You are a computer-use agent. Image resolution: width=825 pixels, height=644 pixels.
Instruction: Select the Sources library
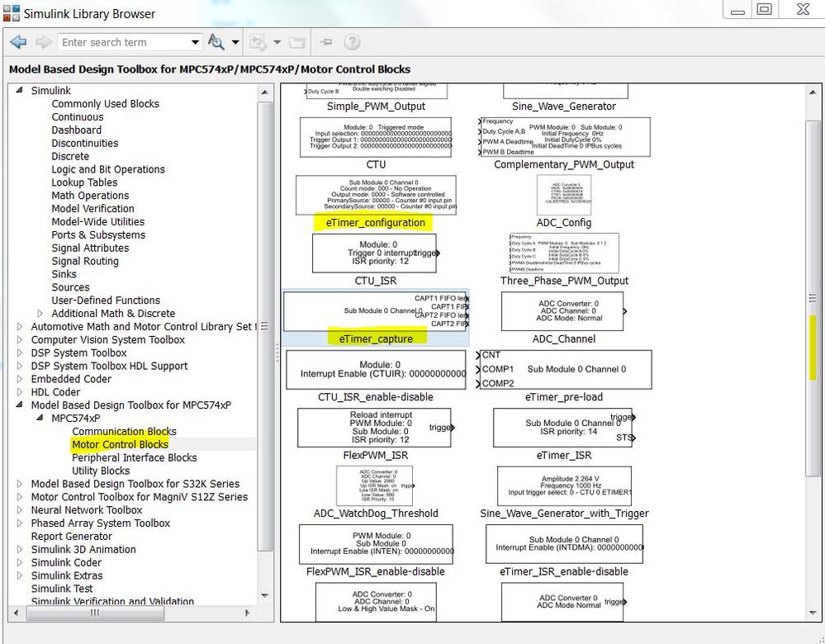70,287
